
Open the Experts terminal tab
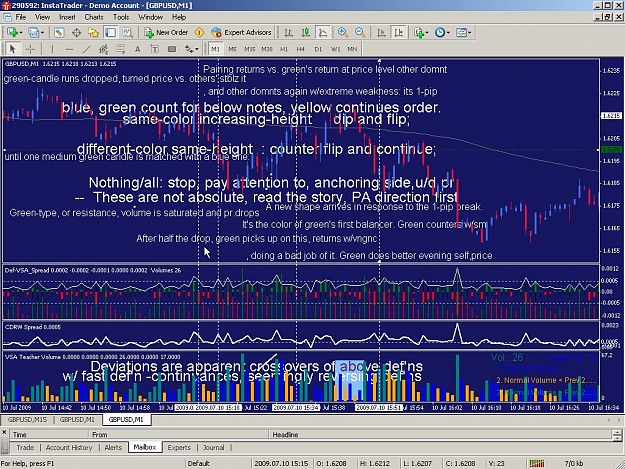tap(179, 447)
